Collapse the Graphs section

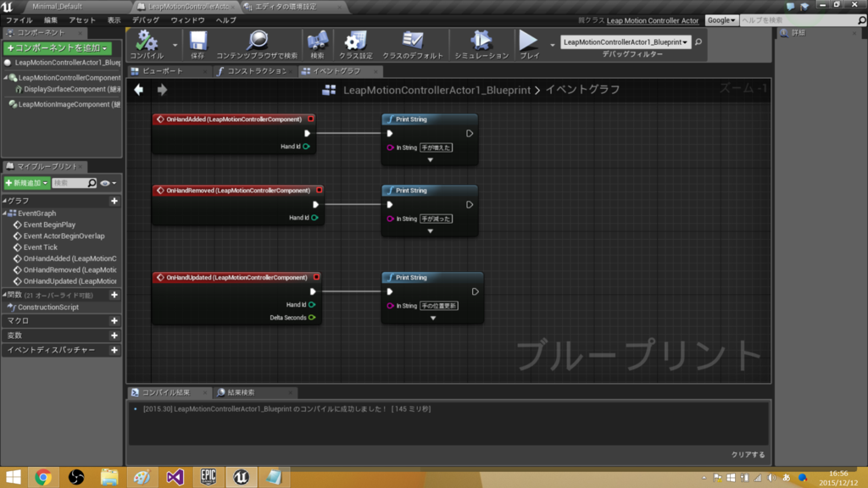pyautogui.click(x=4, y=201)
